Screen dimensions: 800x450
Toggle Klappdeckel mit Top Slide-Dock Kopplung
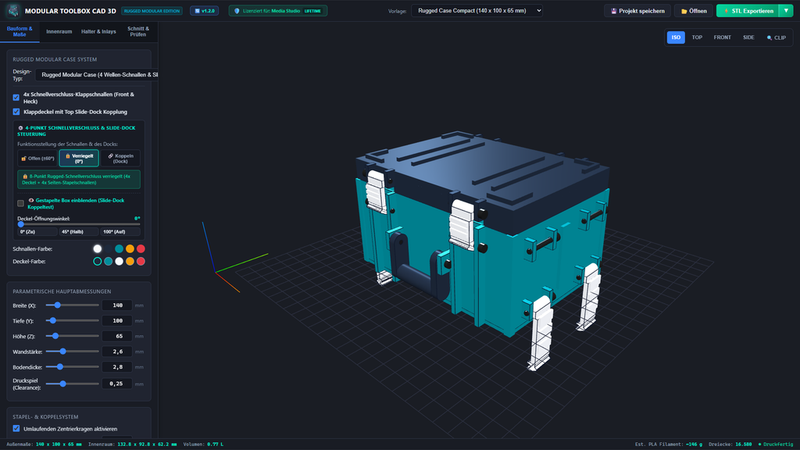point(16,112)
